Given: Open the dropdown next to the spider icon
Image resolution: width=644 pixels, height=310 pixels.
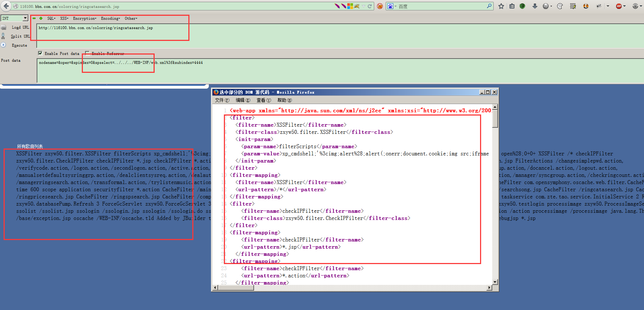Looking at the screenshot, I should [608, 6].
